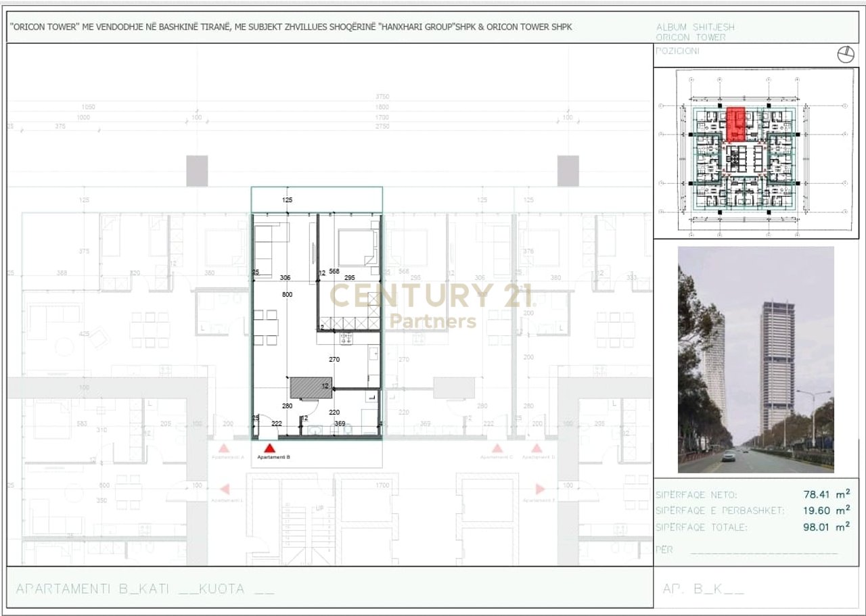Click the double bed in Apartamenti B
Image resolution: width=866 pixels, height=616 pixels.
pos(357,248)
